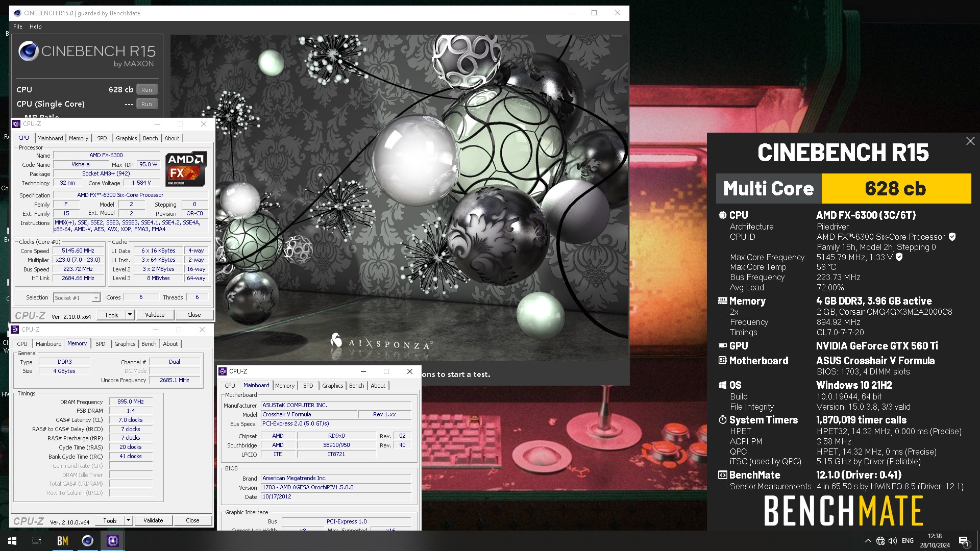Open Help menu in Cinebench
980x551 pixels.
[36, 27]
